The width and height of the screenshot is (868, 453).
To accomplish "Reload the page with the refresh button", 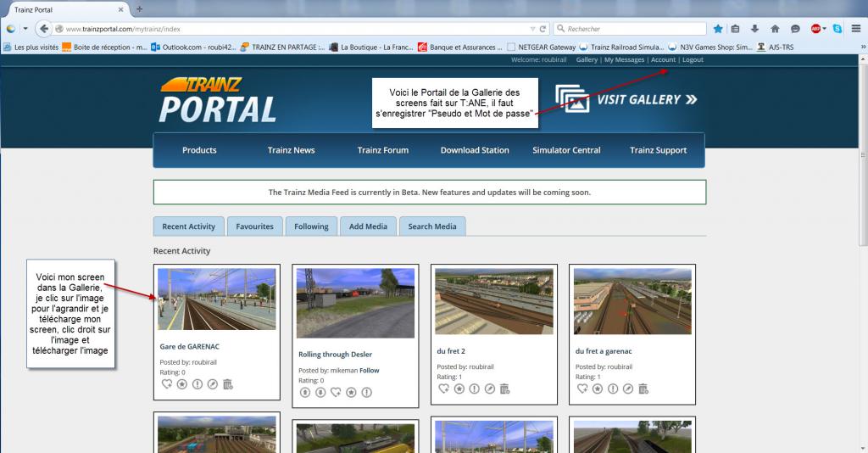I will point(542,29).
